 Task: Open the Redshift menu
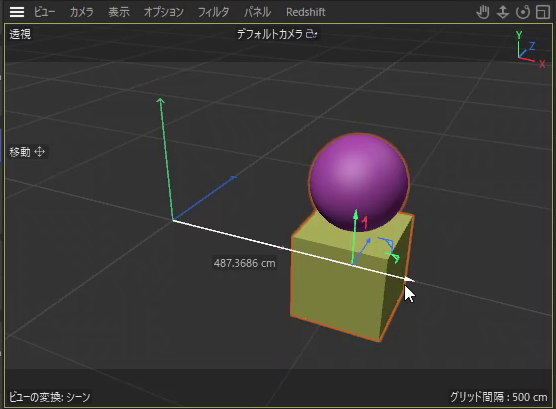306,12
